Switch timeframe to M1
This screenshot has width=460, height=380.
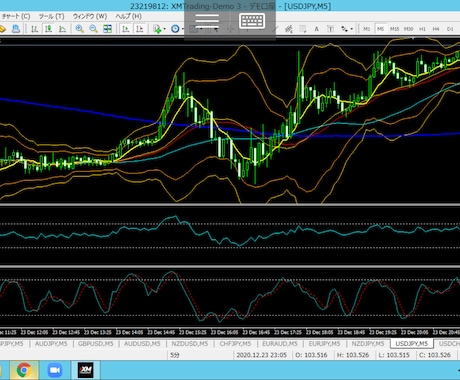367,29
